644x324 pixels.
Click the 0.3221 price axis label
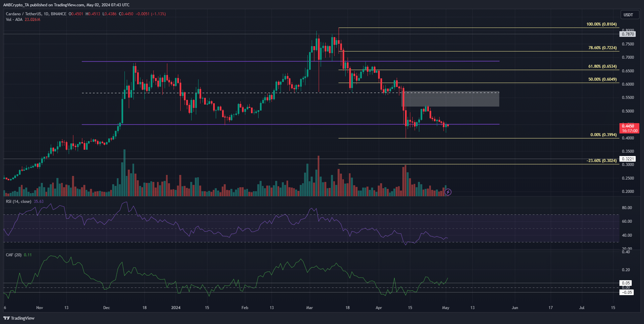tap(628, 159)
